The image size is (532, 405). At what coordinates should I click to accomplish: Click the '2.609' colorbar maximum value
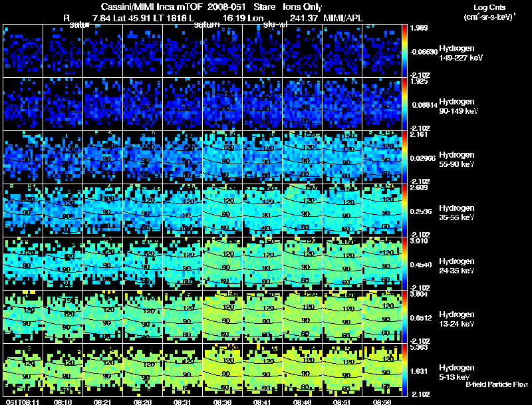click(x=419, y=188)
